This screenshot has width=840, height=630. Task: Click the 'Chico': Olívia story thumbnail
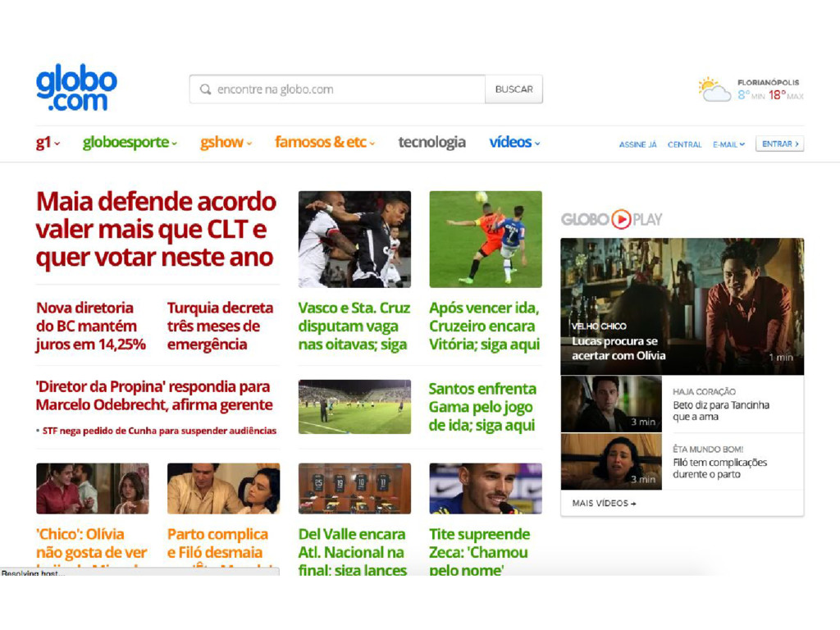coord(93,489)
